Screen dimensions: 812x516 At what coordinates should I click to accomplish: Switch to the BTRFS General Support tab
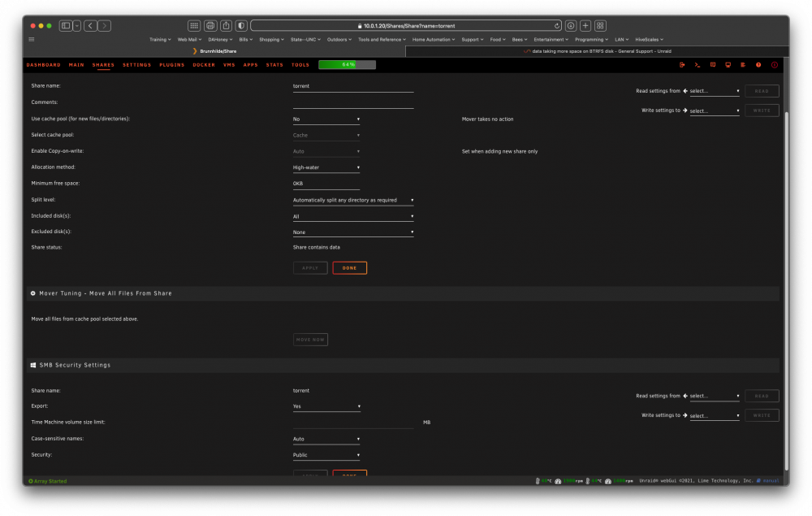point(597,51)
